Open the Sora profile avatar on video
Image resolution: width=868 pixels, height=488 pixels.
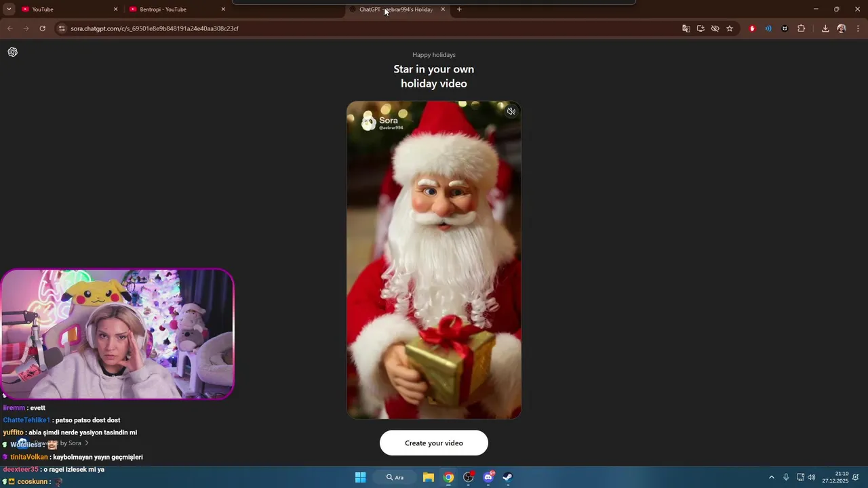click(x=369, y=123)
